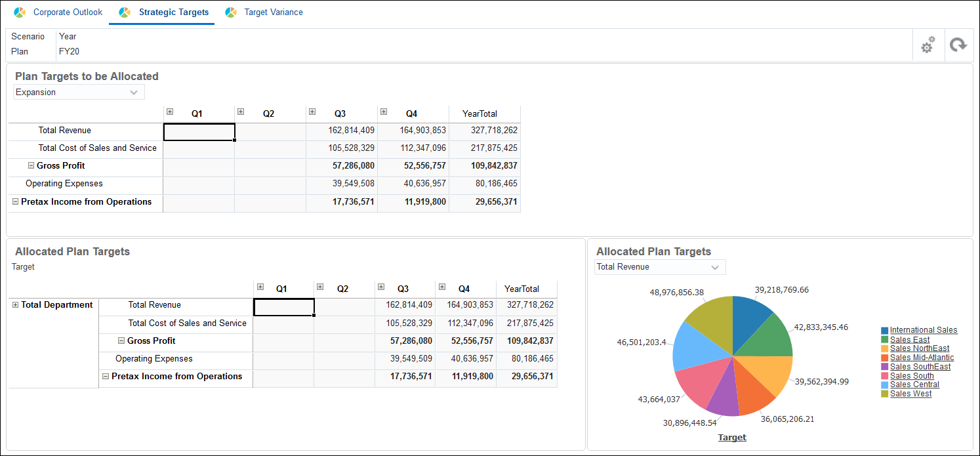Expand the Q4 column in the top grid

[x=384, y=112]
